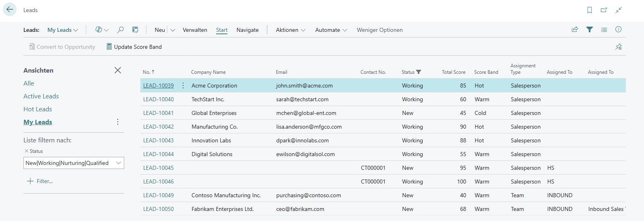Image resolution: width=644 pixels, height=221 pixels.
Task: Run Update Score Band action
Action: 134,47
